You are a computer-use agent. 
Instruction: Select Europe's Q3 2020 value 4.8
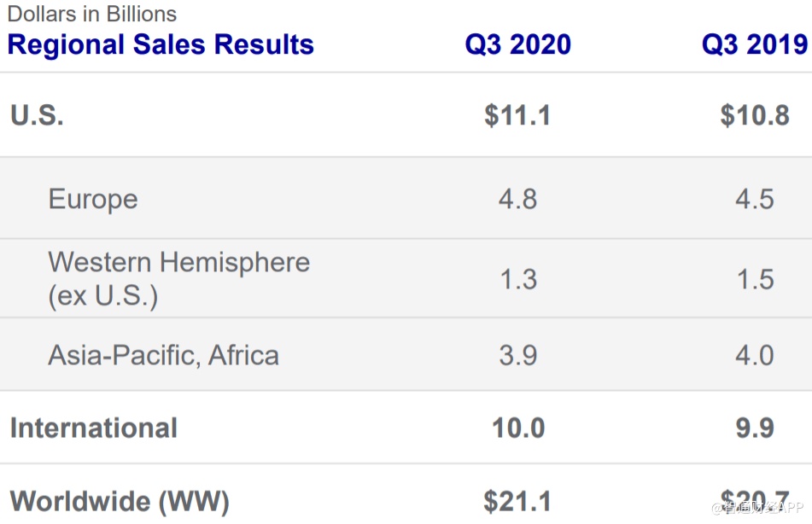pyautogui.click(x=518, y=199)
